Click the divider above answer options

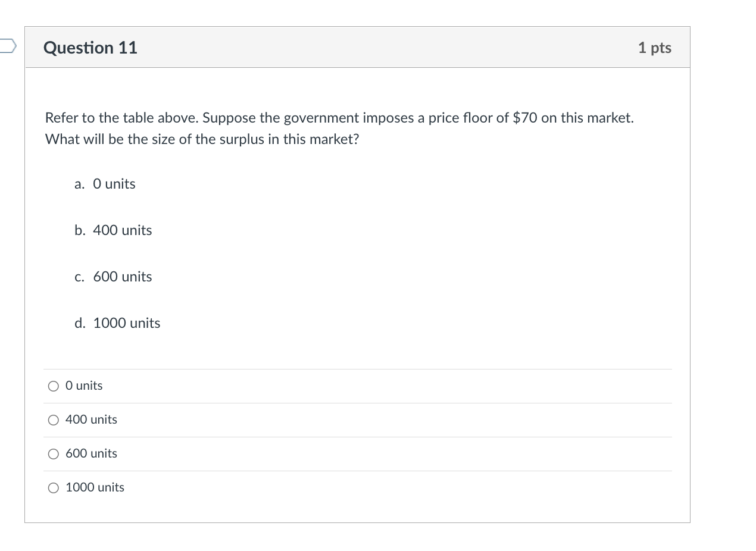[357, 368]
